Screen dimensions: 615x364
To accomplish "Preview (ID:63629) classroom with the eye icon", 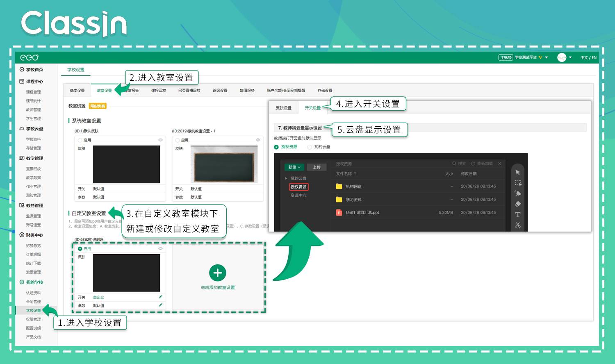I will click(160, 248).
